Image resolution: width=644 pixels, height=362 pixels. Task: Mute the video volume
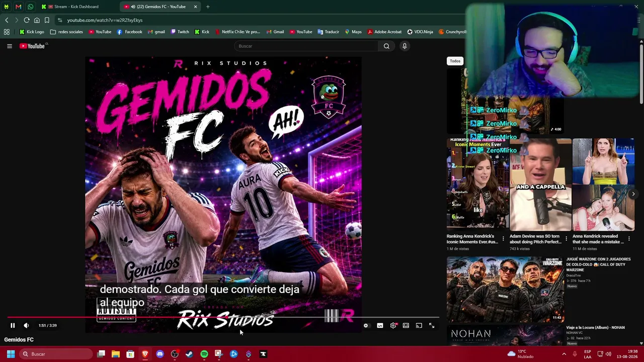[26, 325]
